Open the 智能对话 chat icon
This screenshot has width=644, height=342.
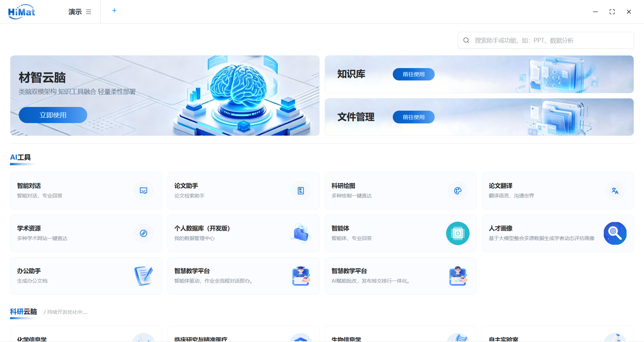144,191
